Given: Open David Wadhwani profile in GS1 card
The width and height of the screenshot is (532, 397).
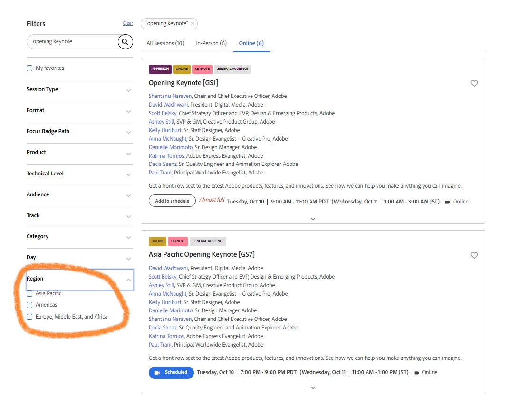Looking at the screenshot, I should (x=168, y=105).
